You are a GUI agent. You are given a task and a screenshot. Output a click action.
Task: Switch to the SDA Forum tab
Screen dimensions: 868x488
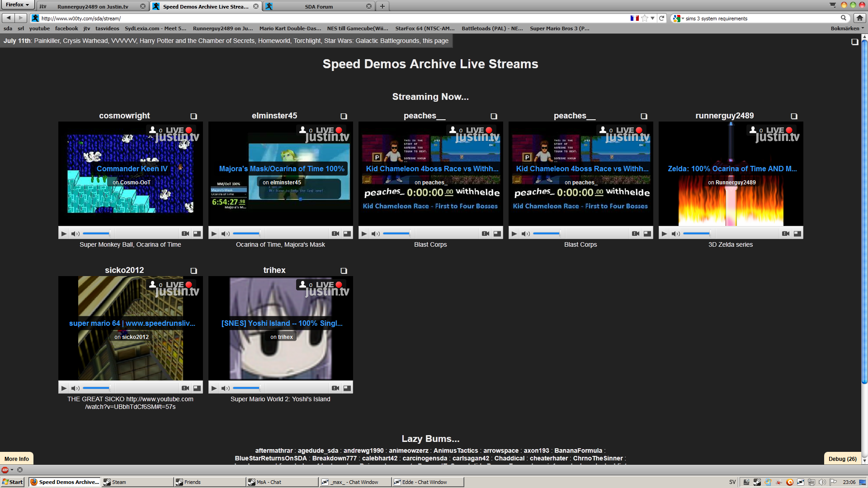318,6
